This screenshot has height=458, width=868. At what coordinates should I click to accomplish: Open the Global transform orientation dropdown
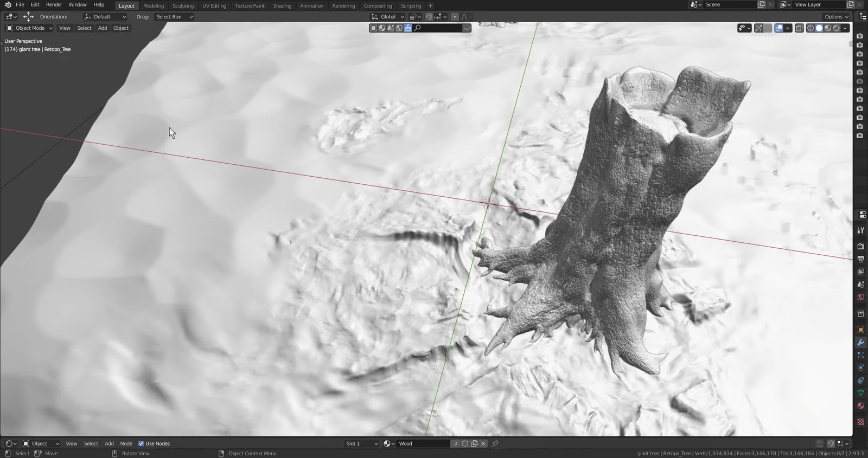coord(388,17)
